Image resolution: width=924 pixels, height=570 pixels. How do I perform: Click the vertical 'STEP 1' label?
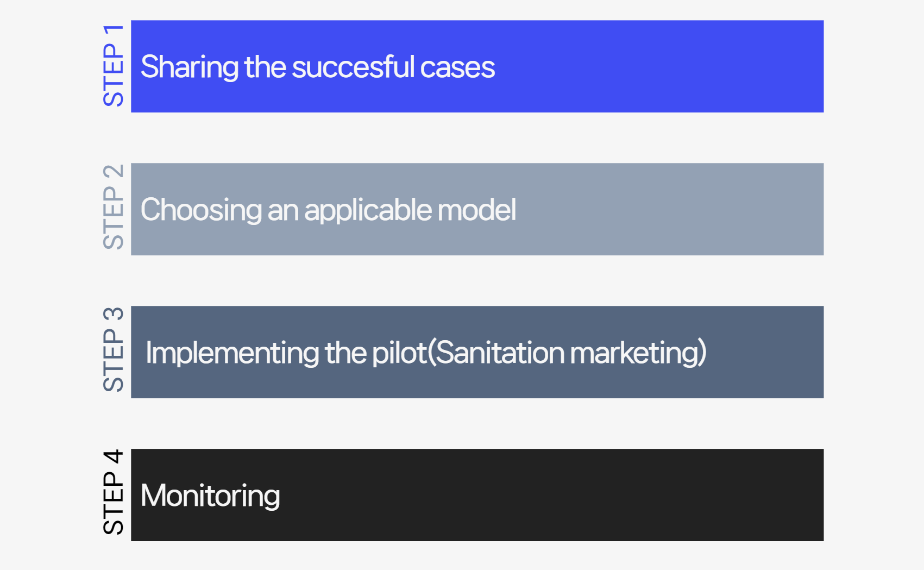coord(114,66)
